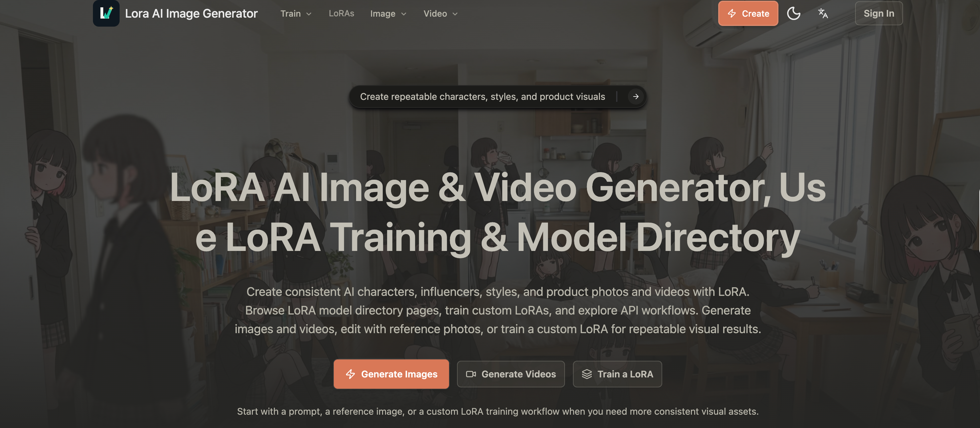Click the paragraph starting 'Create consistent AI characters'
Image resolution: width=980 pixels, height=428 pixels.
click(498, 310)
